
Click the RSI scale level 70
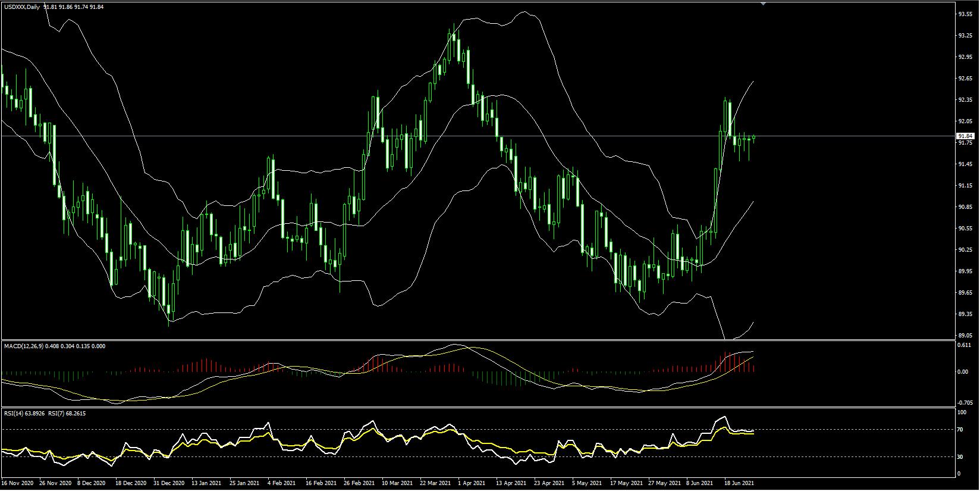(x=960, y=429)
